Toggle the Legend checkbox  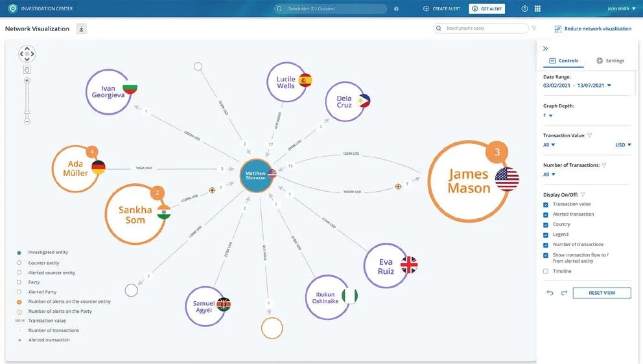point(545,235)
